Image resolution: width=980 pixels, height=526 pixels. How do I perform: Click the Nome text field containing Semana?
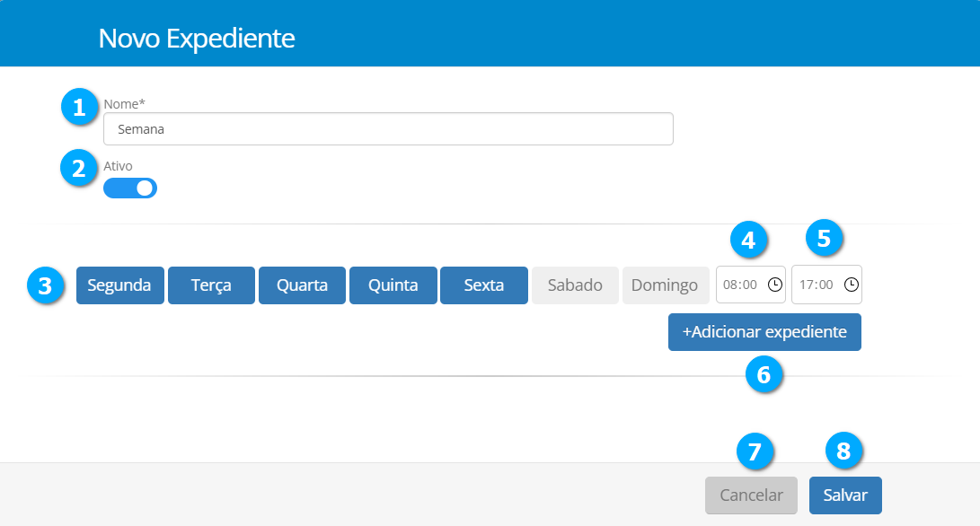coord(387,128)
